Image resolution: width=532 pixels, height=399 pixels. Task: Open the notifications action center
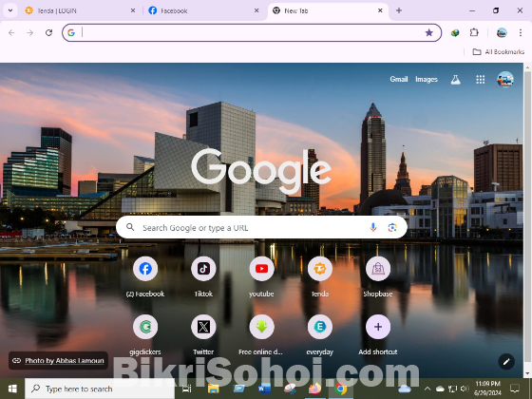(x=515, y=389)
